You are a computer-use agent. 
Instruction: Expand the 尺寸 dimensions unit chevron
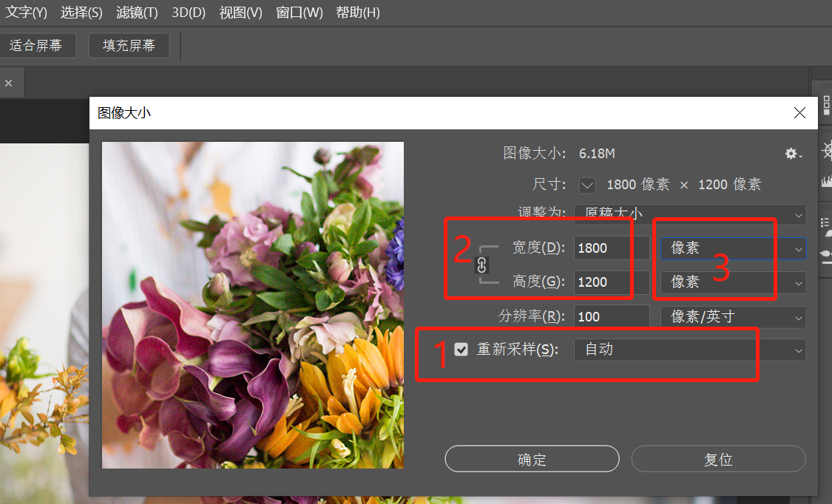pyautogui.click(x=586, y=185)
